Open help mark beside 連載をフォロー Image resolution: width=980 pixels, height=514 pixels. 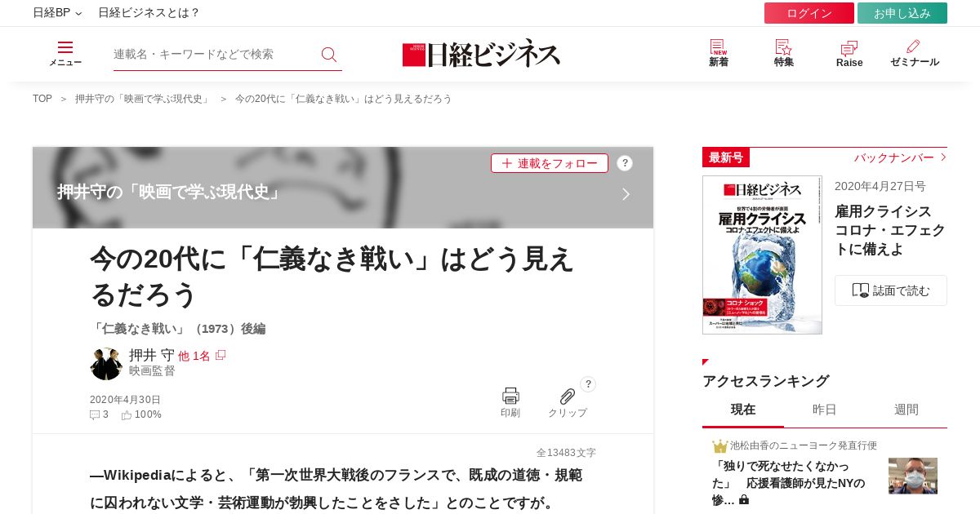[x=625, y=163]
